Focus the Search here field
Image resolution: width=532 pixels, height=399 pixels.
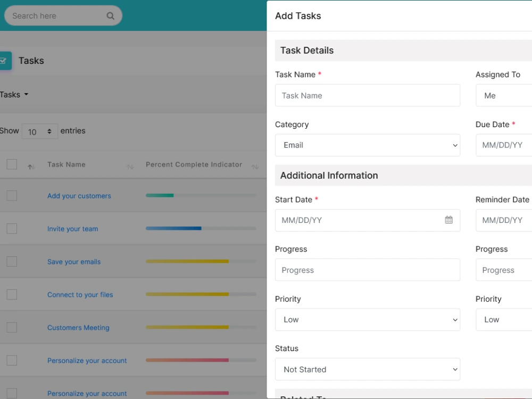(x=63, y=15)
